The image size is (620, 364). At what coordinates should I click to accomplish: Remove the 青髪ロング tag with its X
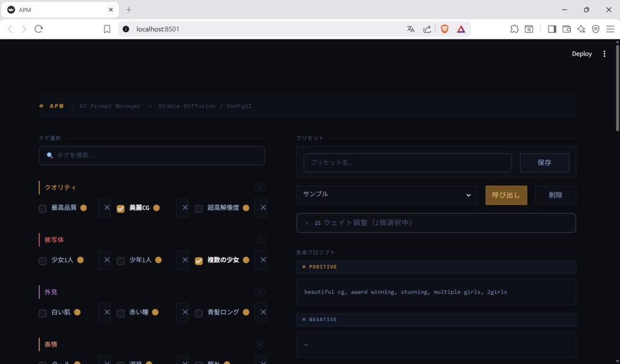coord(260,312)
